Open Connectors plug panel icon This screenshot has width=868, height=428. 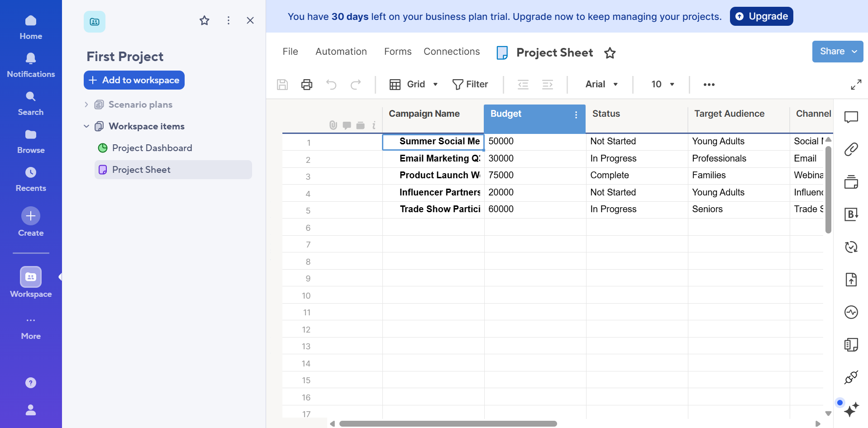click(851, 377)
